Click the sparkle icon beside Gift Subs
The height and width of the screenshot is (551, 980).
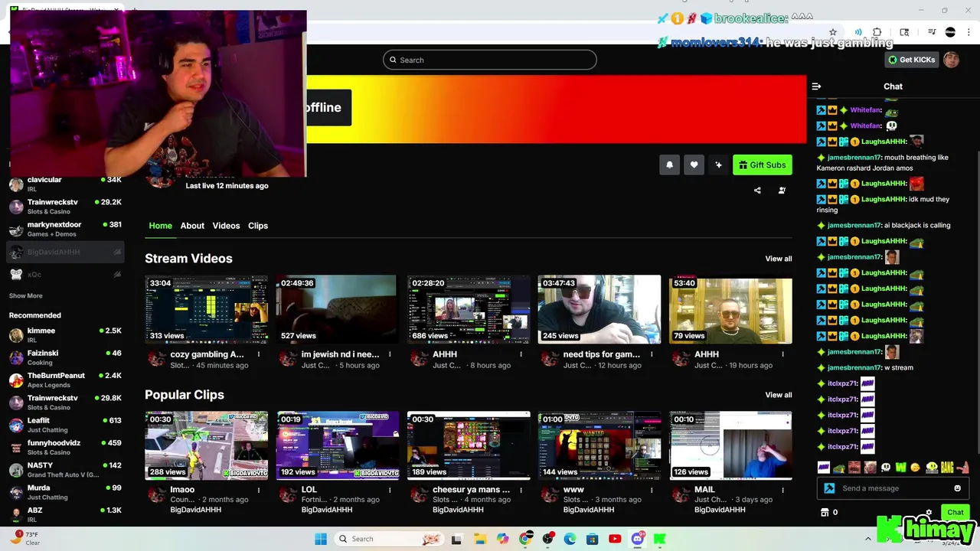[718, 165]
